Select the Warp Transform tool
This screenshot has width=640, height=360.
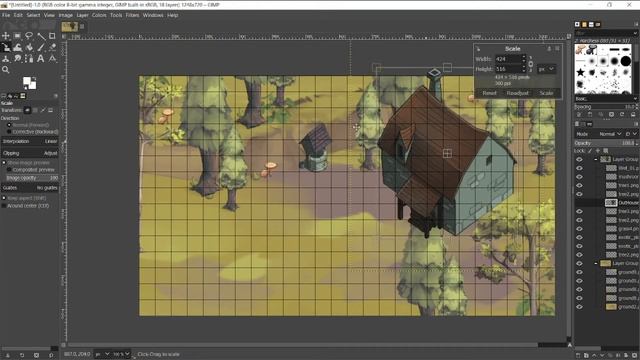click(x=17, y=47)
